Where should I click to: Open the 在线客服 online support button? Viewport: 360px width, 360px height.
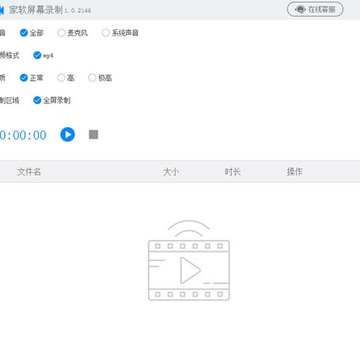click(x=315, y=9)
